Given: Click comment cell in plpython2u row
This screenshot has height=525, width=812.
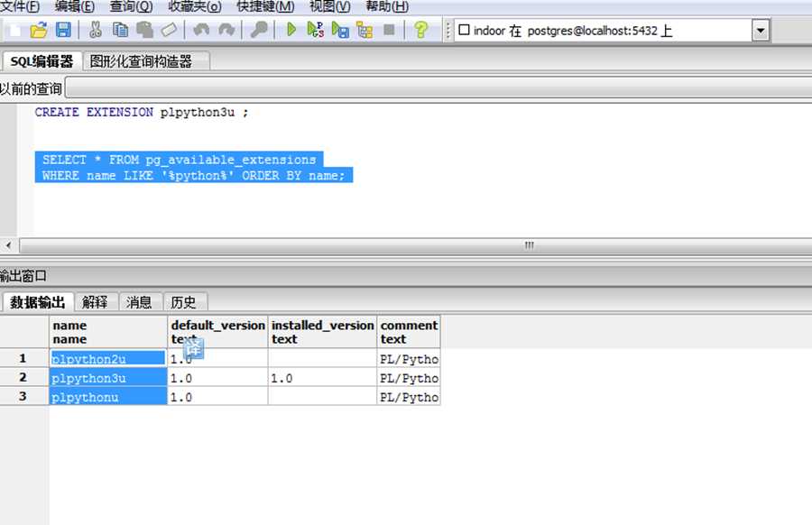Looking at the screenshot, I should tap(409, 358).
